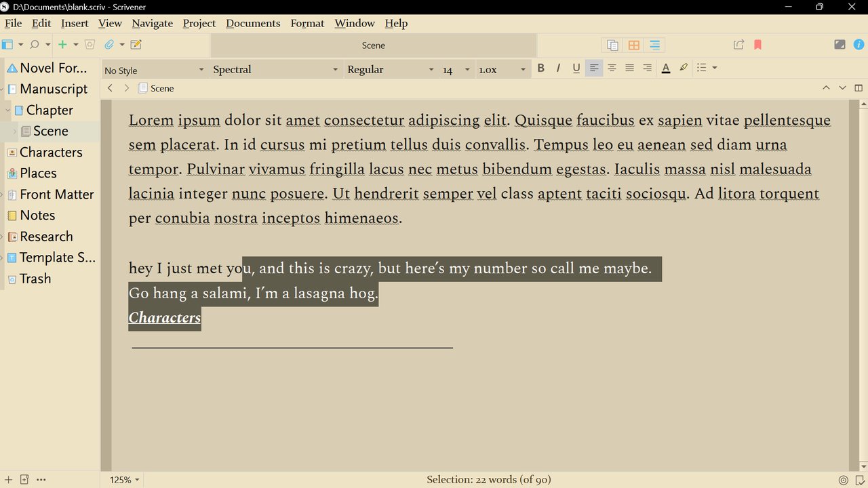Open the Project menu

[x=199, y=23]
